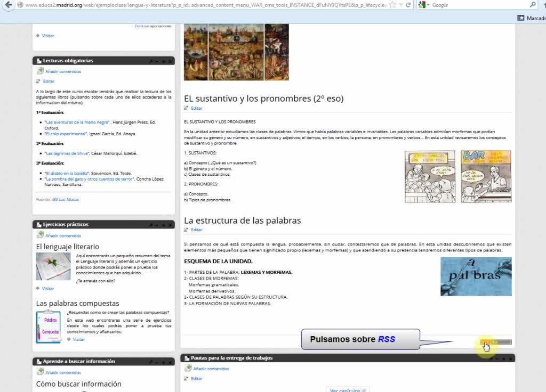Click Añadir contenidos in Ejercicios prácticos
546x392 pixels.
[x=63, y=236]
